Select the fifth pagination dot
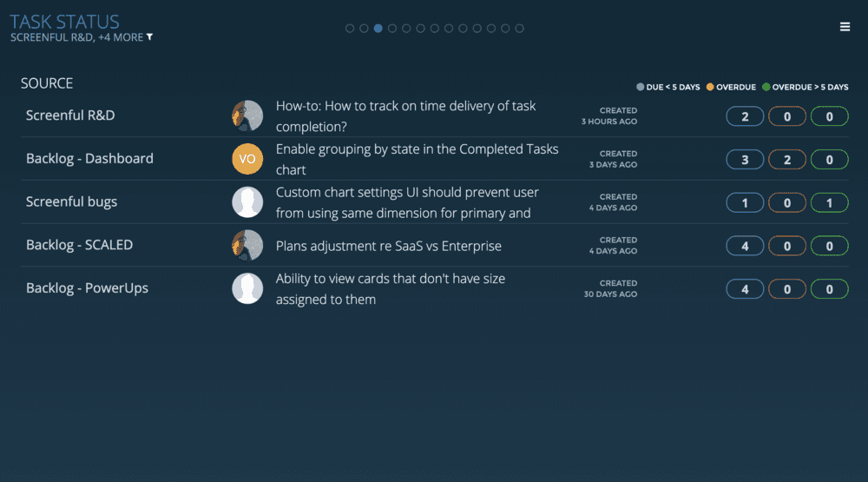 [x=406, y=29]
